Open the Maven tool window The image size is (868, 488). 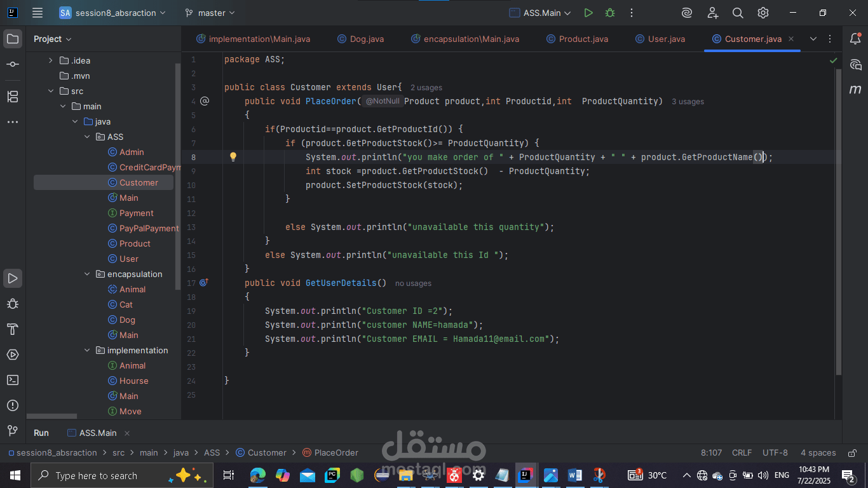[855, 90]
